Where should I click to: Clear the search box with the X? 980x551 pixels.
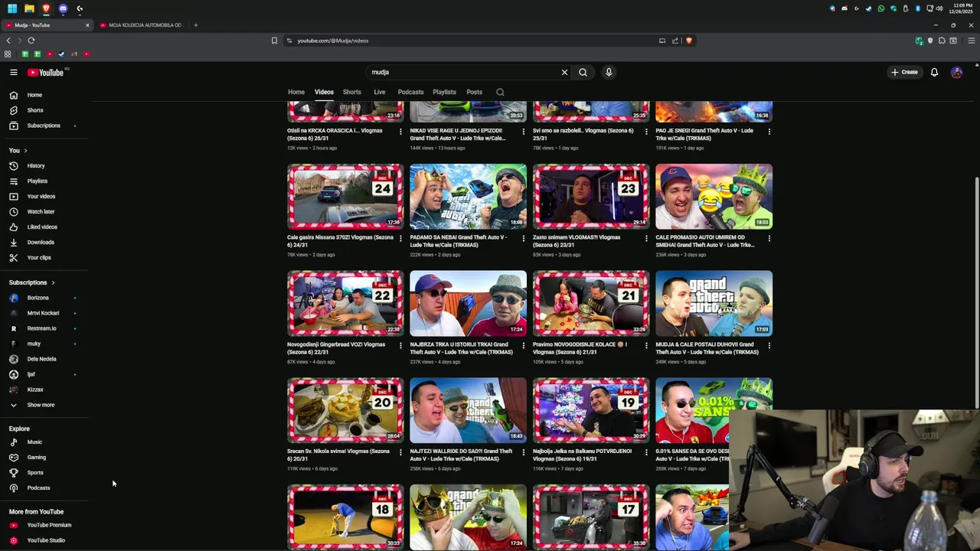[x=564, y=72]
